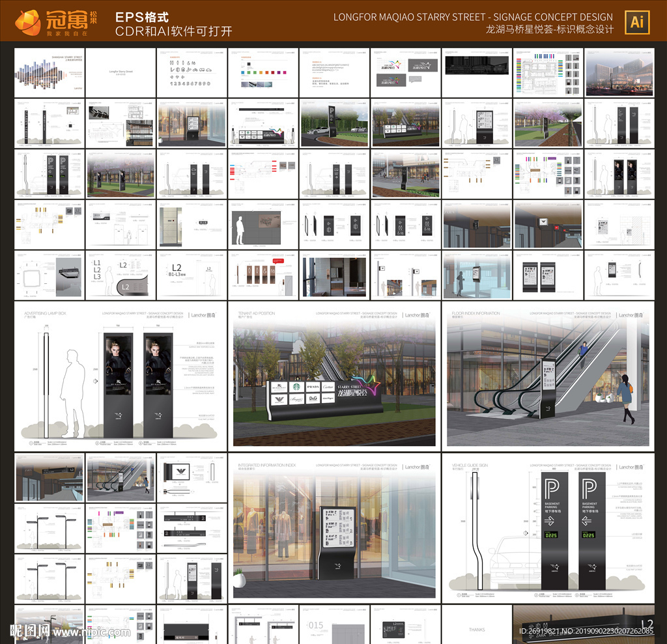Click the 'ADVERTISING LAMP BOX' page title
Screen dimensions: 667x644
coord(45,313)
